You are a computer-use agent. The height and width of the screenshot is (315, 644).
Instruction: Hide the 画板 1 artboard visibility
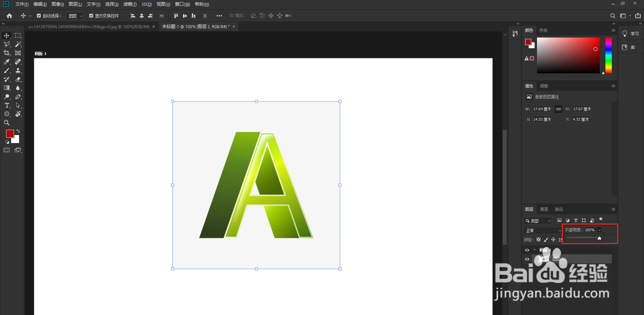click(527, 250)
